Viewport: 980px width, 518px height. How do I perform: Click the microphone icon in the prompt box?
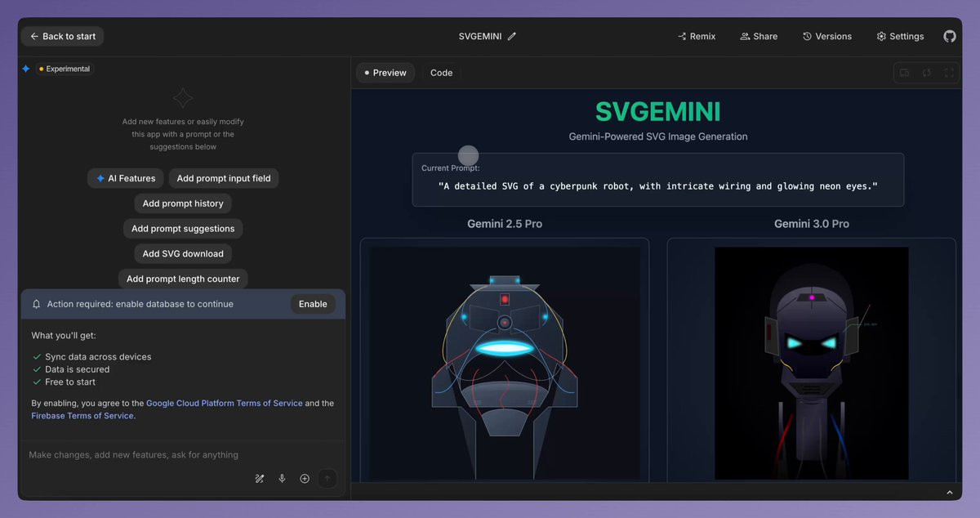pos(282,479)
